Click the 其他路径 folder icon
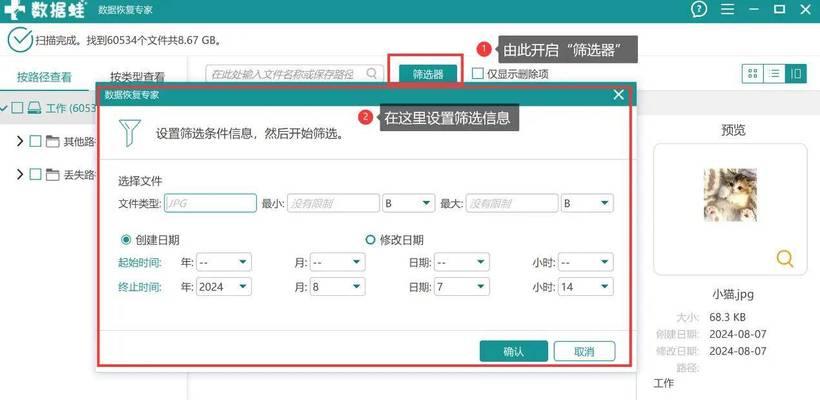 click(52, 141)
